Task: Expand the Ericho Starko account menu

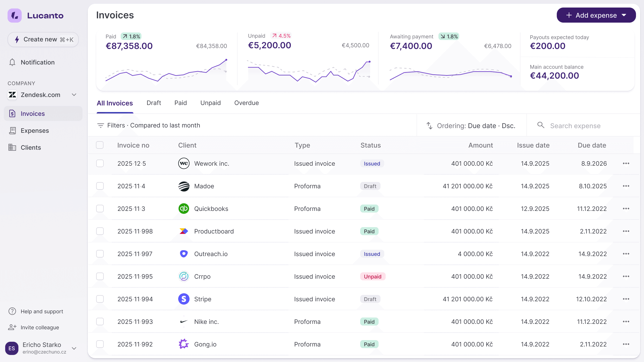Action: [x=74, y=348]
